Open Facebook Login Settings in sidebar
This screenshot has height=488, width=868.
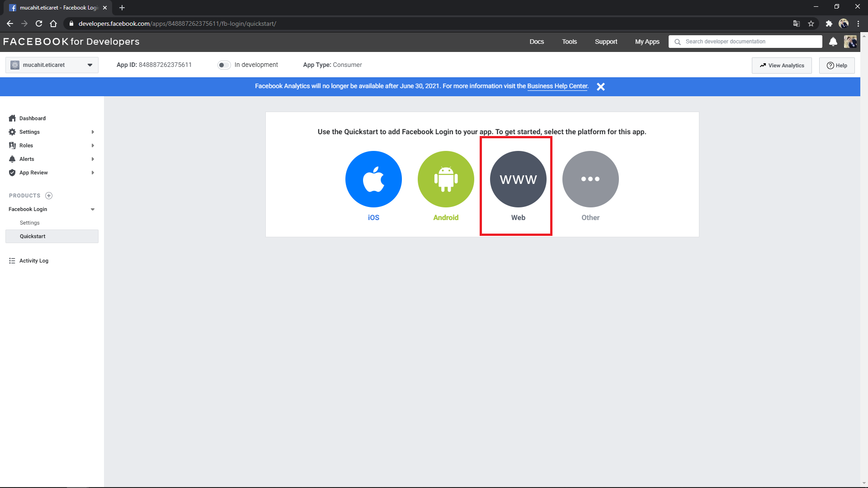pos(30,223)
